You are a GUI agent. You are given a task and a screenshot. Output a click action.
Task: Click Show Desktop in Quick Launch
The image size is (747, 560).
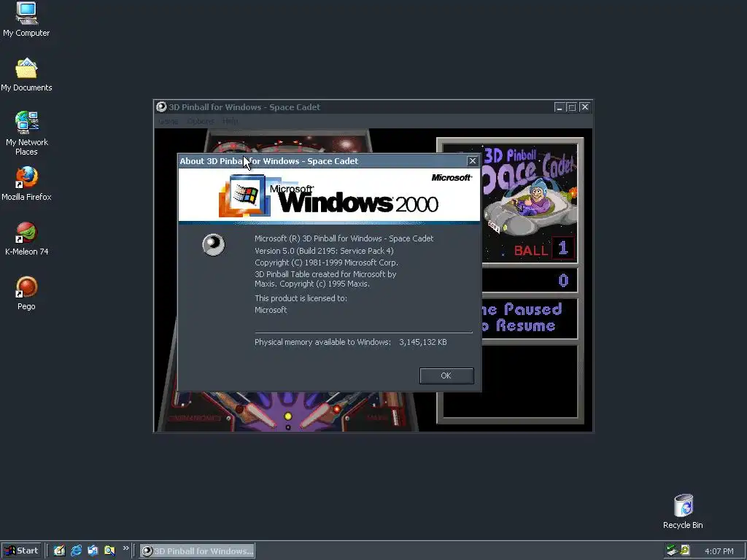click(60, 551)
